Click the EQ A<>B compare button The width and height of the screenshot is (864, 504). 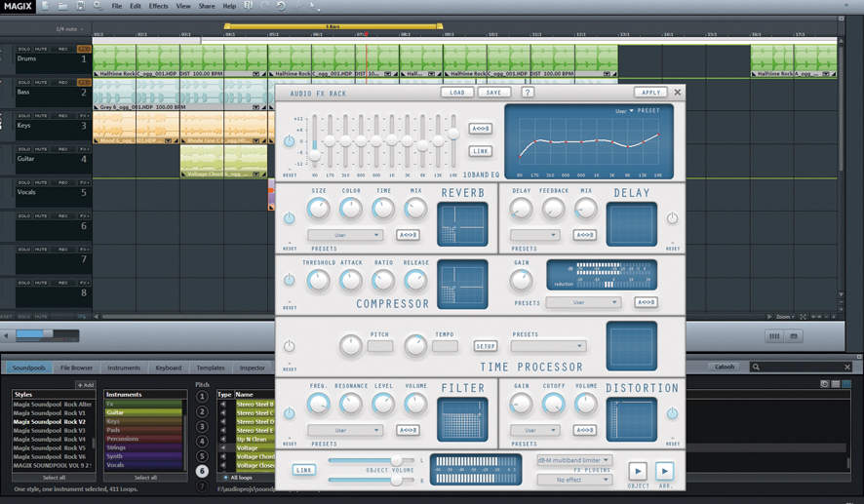tap(481, 129)
